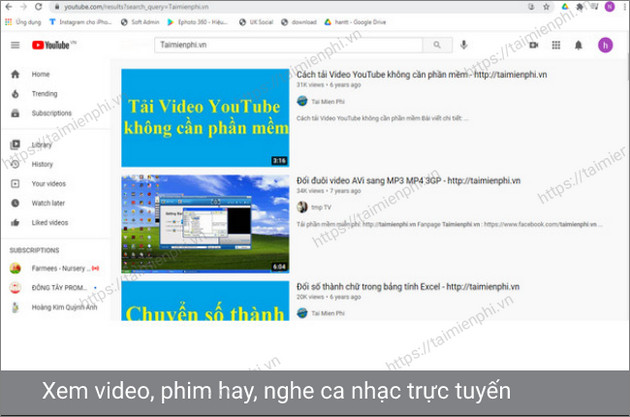Open the YouTube hamburger guide menu
This screenshot has height=417, width=630.
(x=15, y=45)
